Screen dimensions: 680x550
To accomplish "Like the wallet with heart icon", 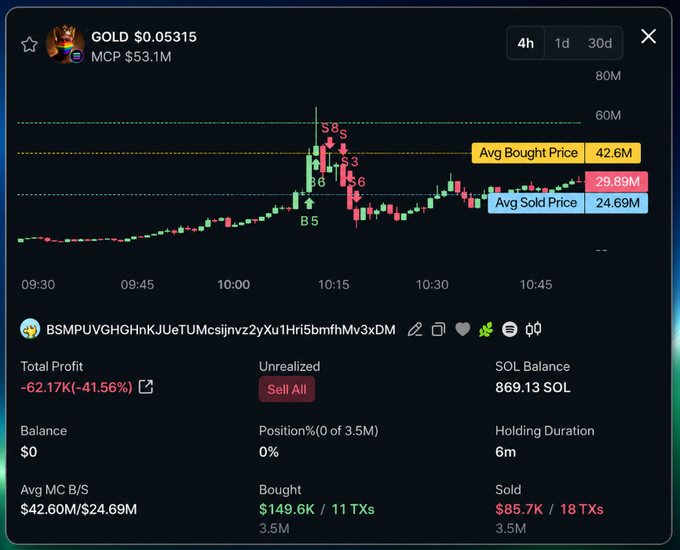I will [463, 330].
